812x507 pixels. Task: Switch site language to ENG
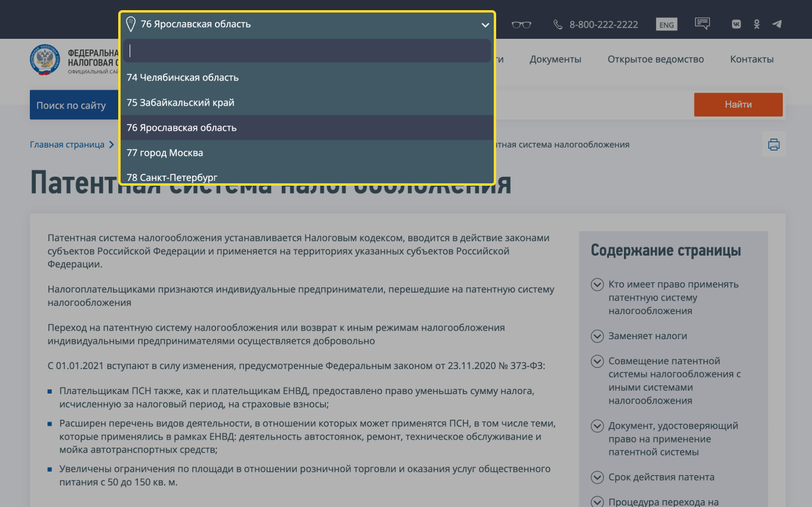pyautogui.click(x=666, y=24)
